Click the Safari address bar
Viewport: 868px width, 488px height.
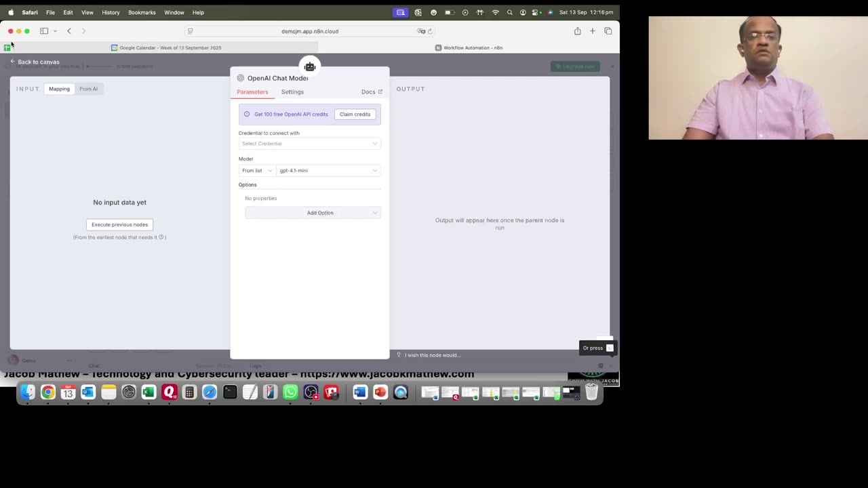310,31
